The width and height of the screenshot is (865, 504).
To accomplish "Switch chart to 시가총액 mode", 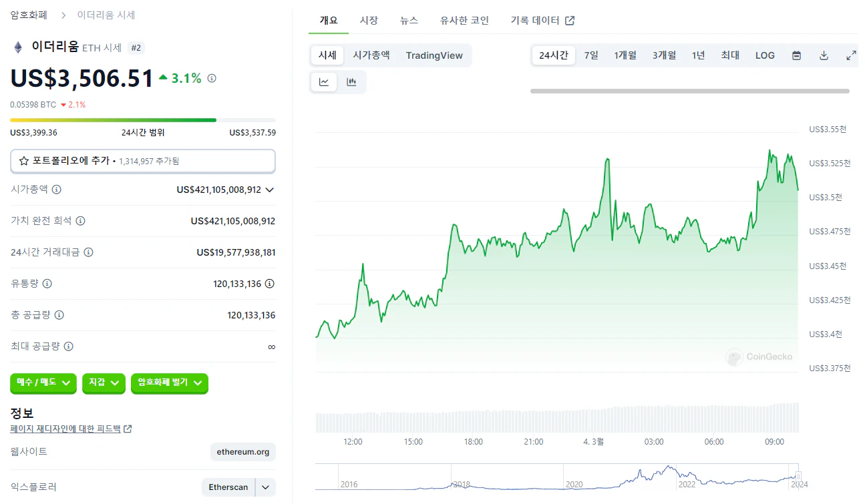I will 371,55.
